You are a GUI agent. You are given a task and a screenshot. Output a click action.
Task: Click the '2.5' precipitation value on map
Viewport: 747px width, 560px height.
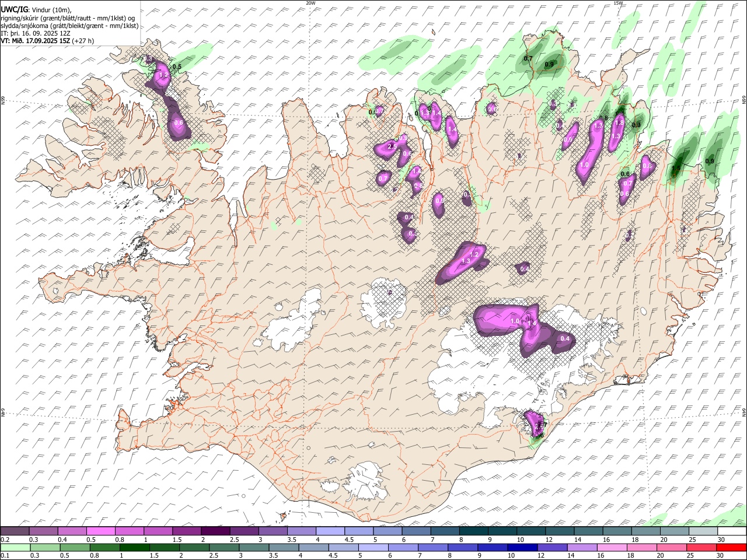(x=391, y=147)
